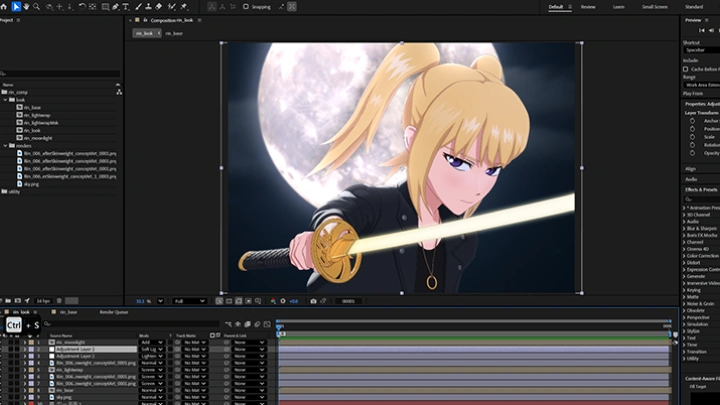Select the Pen tool

click(115, 6)
